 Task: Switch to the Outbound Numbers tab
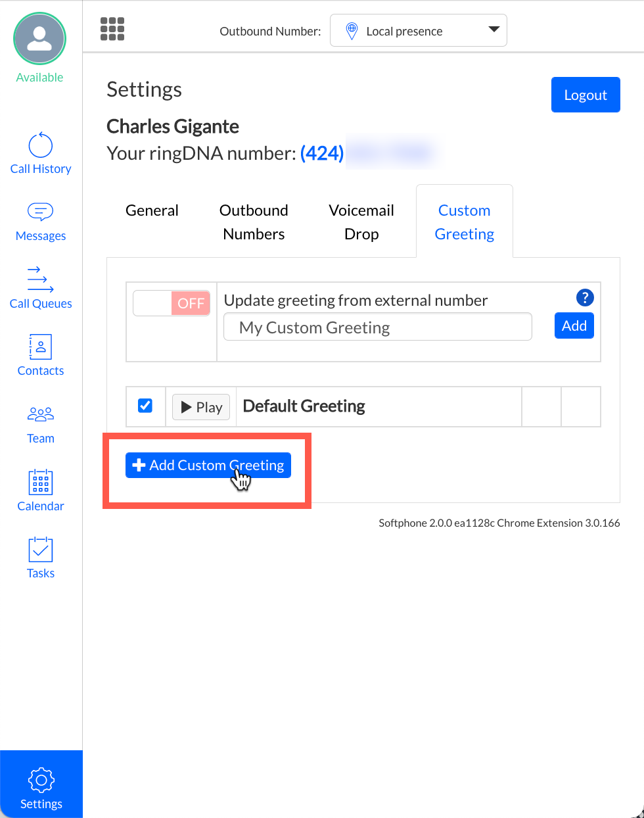pos(254,222)
